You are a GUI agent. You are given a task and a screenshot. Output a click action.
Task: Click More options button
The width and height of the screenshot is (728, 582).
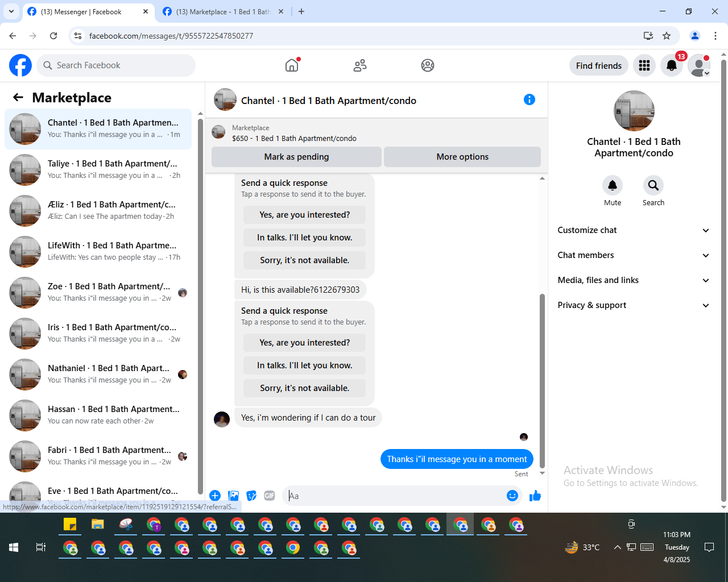coord(462,157)
